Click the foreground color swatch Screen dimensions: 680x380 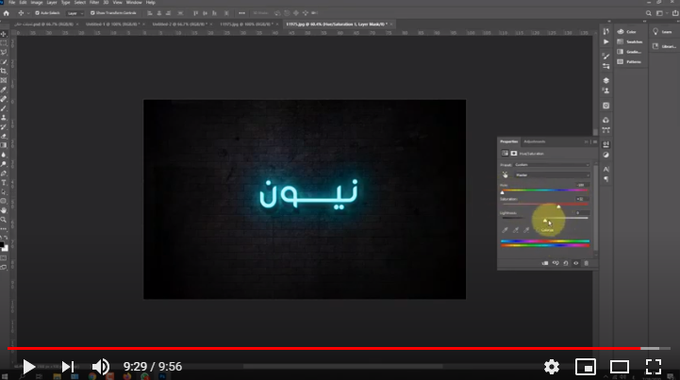click(x=2, y=246)
